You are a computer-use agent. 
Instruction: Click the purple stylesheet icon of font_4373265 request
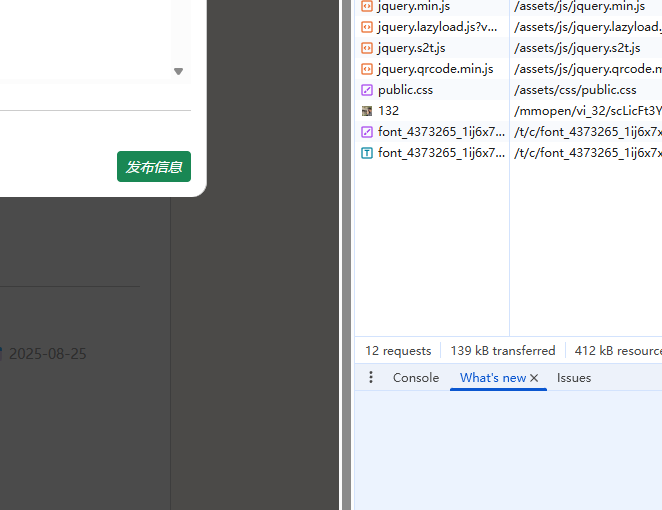pos(367,132)
